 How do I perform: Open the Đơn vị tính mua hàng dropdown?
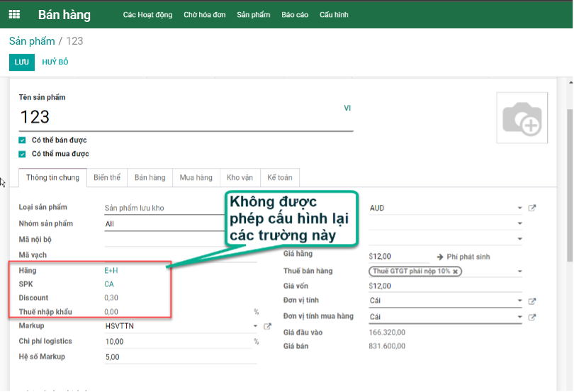[x=519, y=317]
